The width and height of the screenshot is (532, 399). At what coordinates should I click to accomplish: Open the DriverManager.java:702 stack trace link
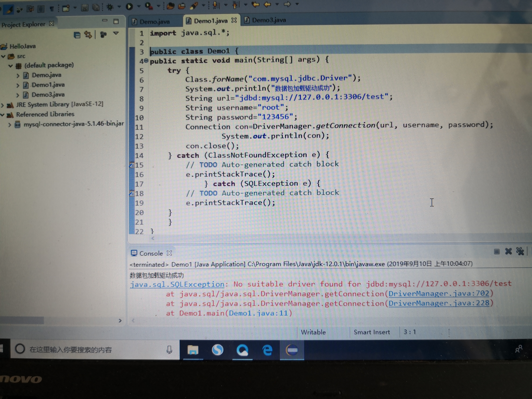(x=439, y=294)
